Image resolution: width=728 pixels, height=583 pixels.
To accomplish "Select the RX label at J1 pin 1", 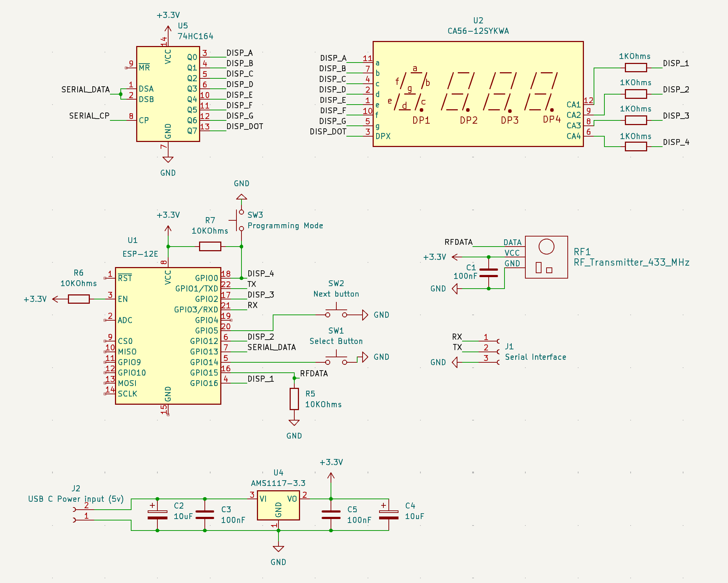I will (x=457, y=337).
